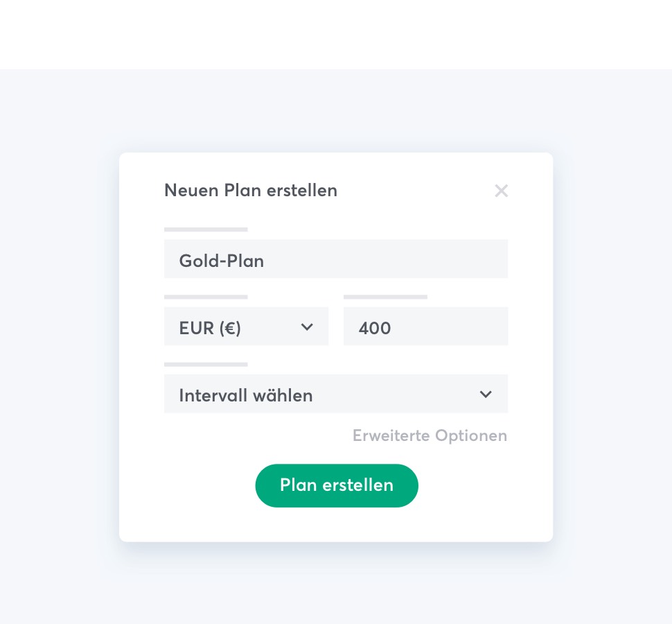Close the Neuen Plan erstellen dialog
The height and width of the screenshot is (624, 672).
pos(502,191)
